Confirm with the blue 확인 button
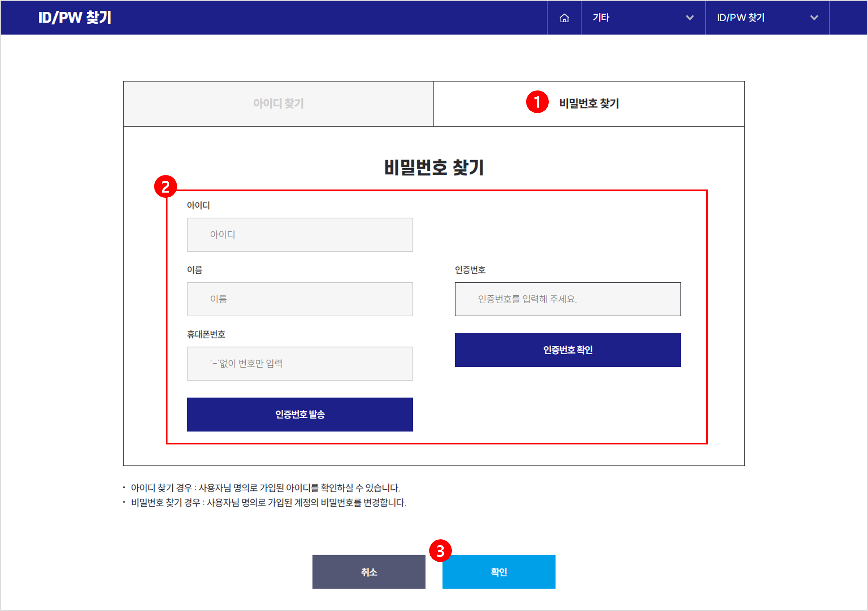The height and width of the screenshot is (611, 868). 499,572
